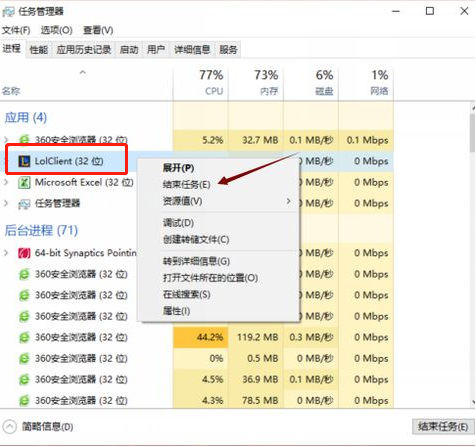The image size is (476, 447).
Task: Click the 0.3 MB/秒 disk cell
Action: coord(311,337)
